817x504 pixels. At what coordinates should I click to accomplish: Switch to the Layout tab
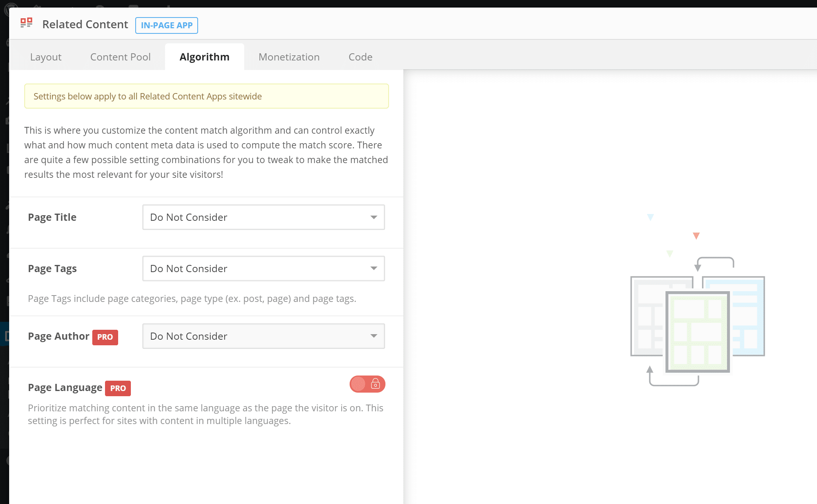tap(45, 56)
